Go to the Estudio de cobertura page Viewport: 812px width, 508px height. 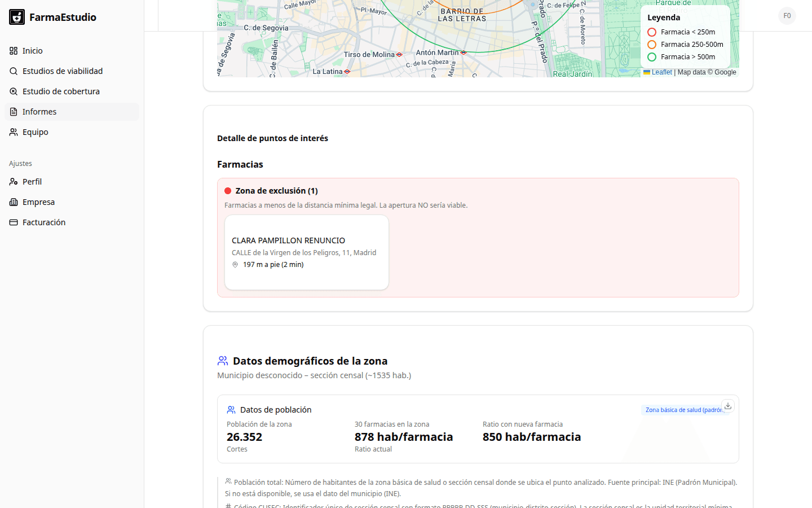click(x=61, y=91)
